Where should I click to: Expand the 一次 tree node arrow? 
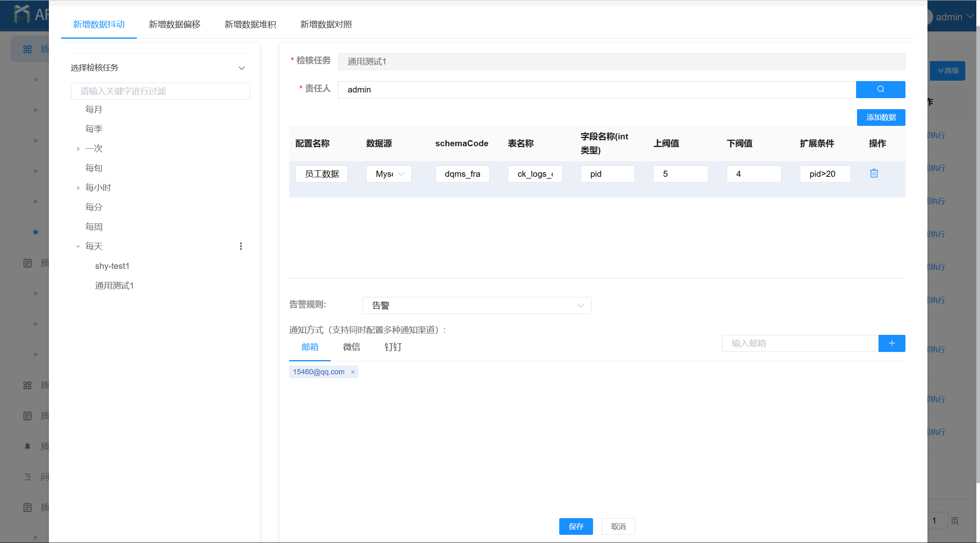point(78,149)
